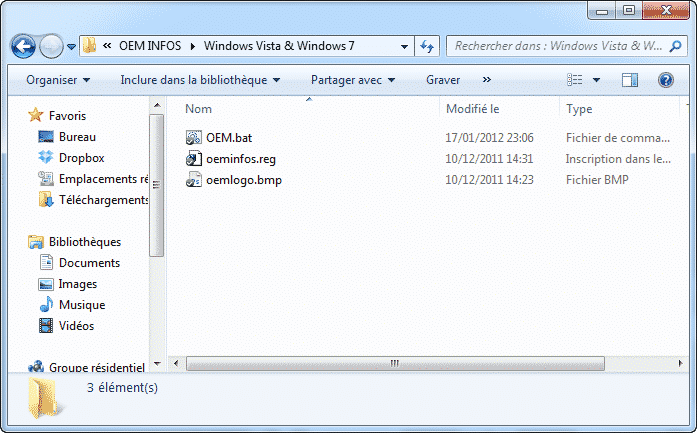Sort by Type column header

[x=620, y=109]
